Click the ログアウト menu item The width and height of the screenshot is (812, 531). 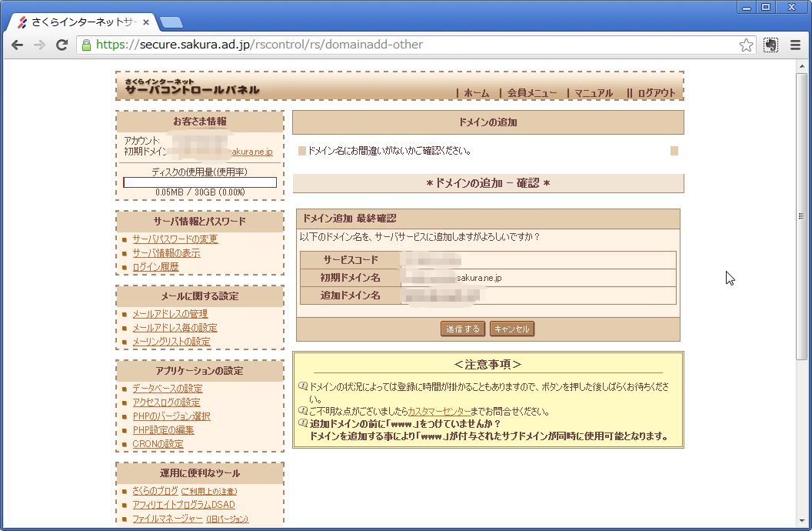[656, 93]
